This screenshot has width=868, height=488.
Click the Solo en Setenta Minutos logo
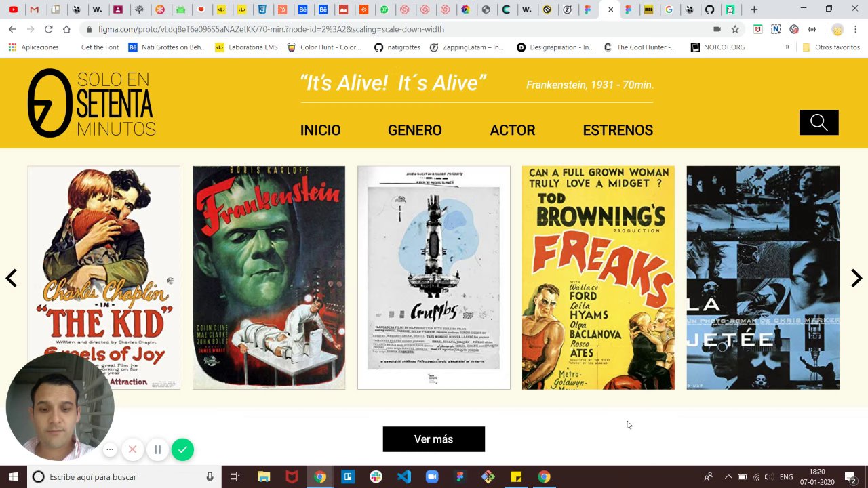[92, 103]
